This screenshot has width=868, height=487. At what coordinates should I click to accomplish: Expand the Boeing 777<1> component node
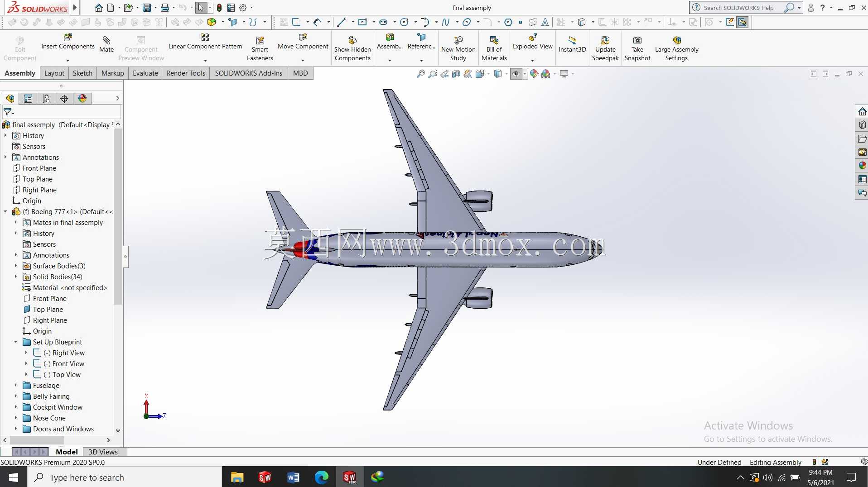pyautogui.click(x=5, y=211)
